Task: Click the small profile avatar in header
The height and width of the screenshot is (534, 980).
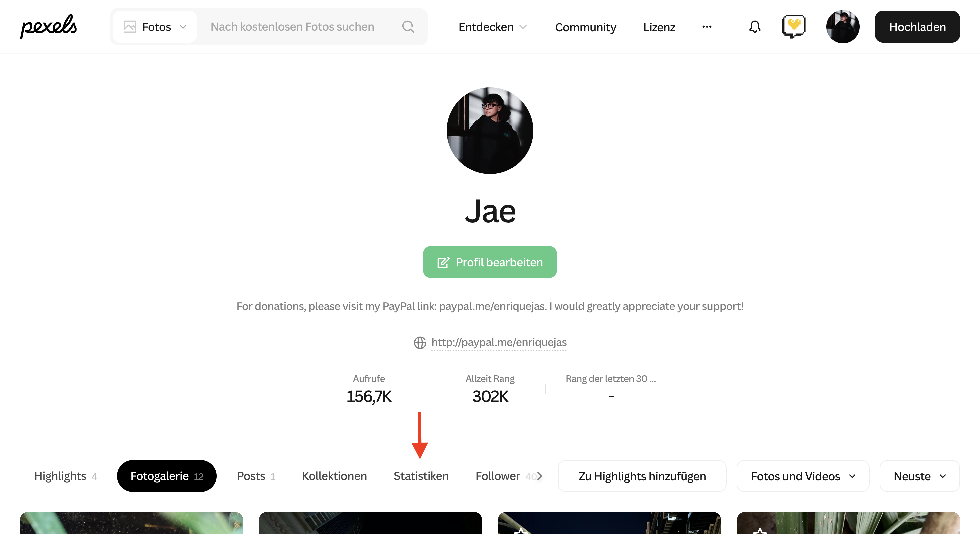Action: 843,27
